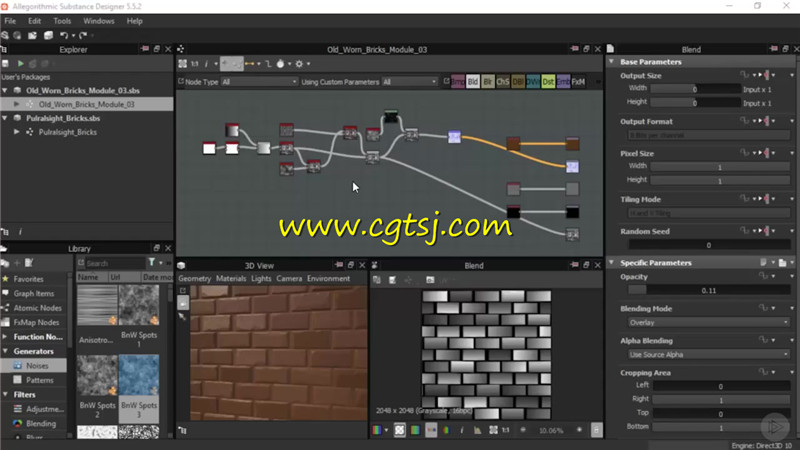Collapse the Base Parameters section

pos(611,62)
